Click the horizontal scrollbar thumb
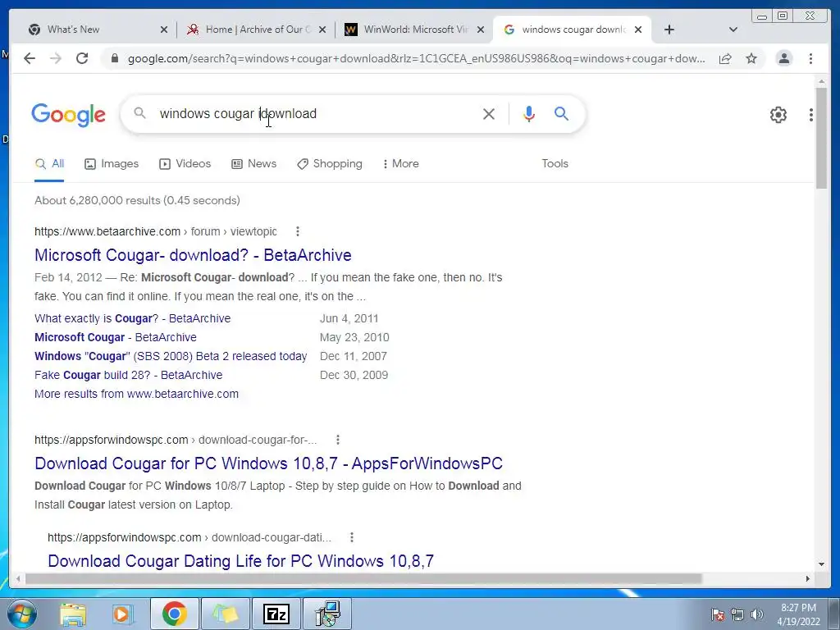This screenshot has width=840, height=630. pos(363,578)
